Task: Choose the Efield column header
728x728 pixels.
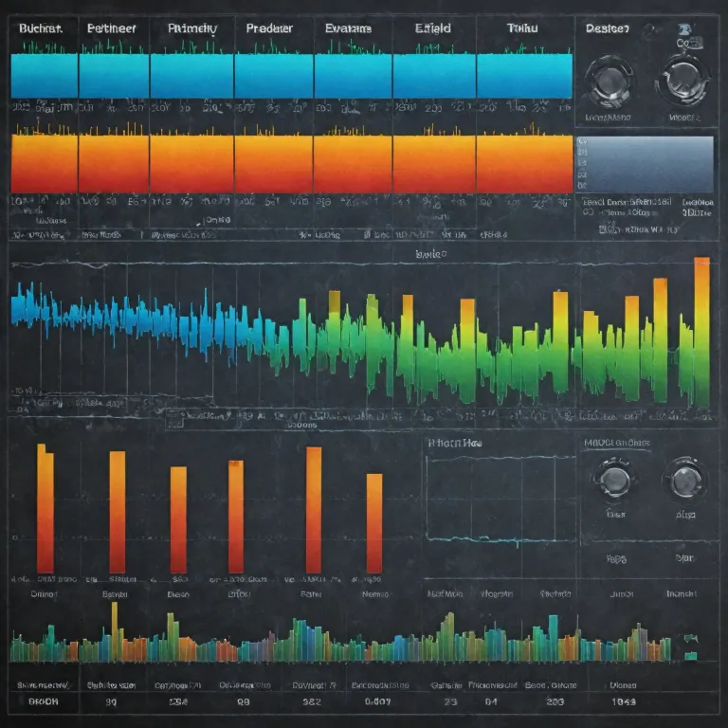Action: [x=432, y=28]
